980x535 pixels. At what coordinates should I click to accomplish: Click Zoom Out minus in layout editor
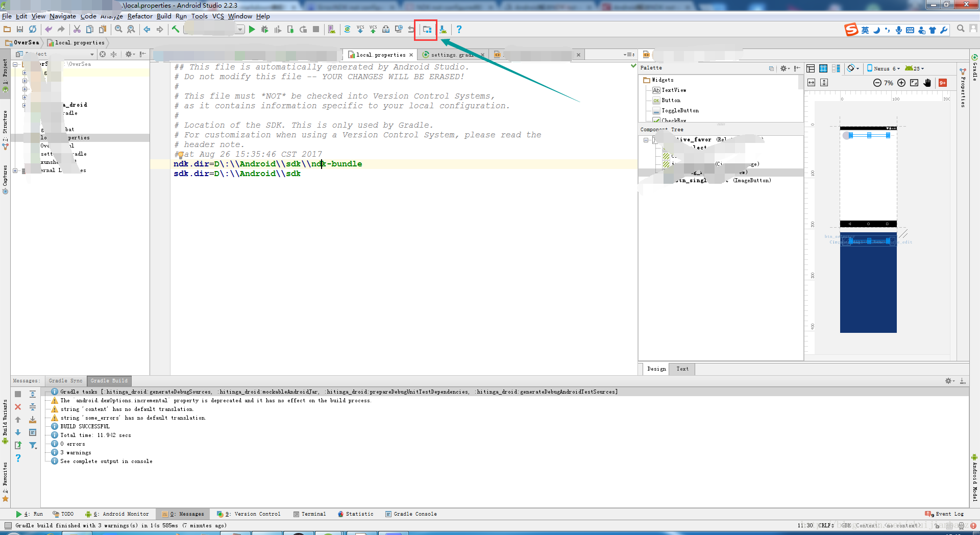[x=877, y=83]
